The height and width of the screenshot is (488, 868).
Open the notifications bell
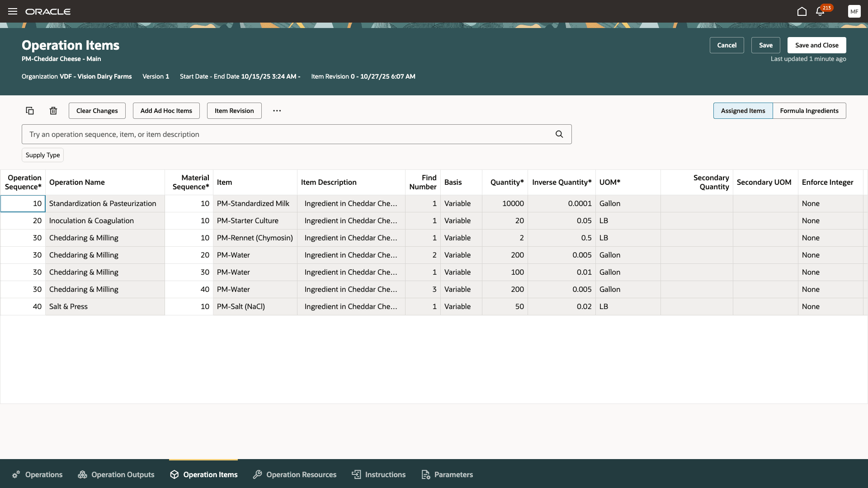820,11
